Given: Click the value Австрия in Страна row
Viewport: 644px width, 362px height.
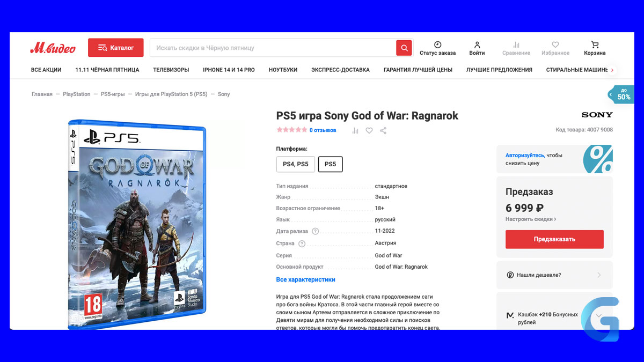Looking at the screenshot, I should (x=385, y=243).
